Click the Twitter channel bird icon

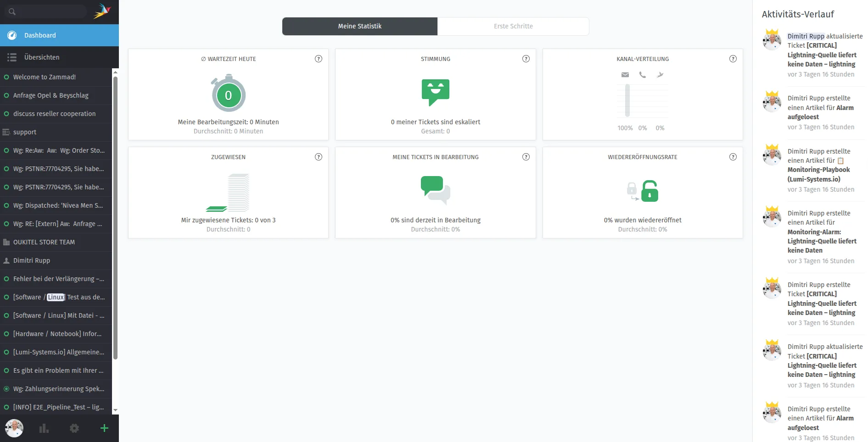(660, 75)
